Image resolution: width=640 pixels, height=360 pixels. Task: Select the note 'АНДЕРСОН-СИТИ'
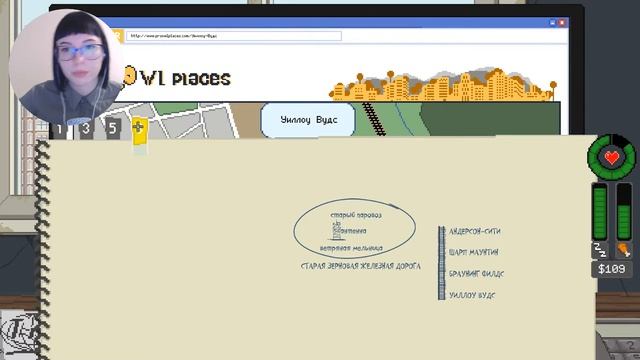pyautogui.click(x=475, y=231)
